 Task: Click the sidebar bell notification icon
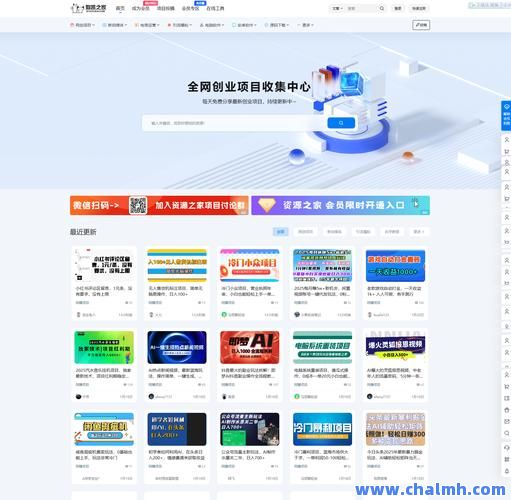click(507, 471)
